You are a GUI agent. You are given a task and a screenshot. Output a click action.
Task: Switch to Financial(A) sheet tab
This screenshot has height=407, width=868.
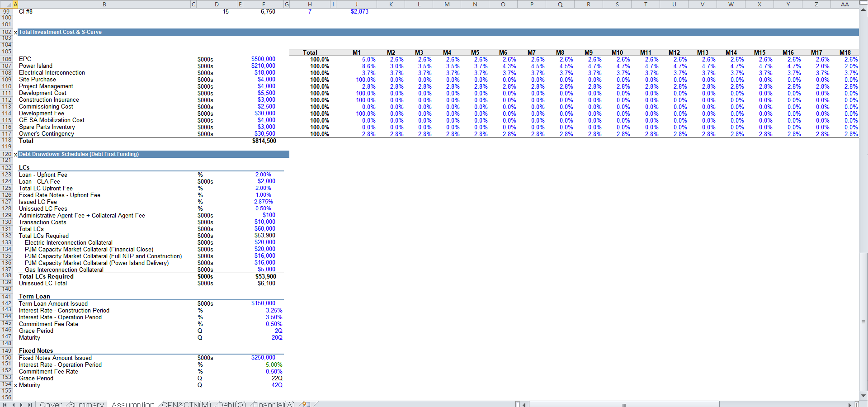click(x=274, y=404)
